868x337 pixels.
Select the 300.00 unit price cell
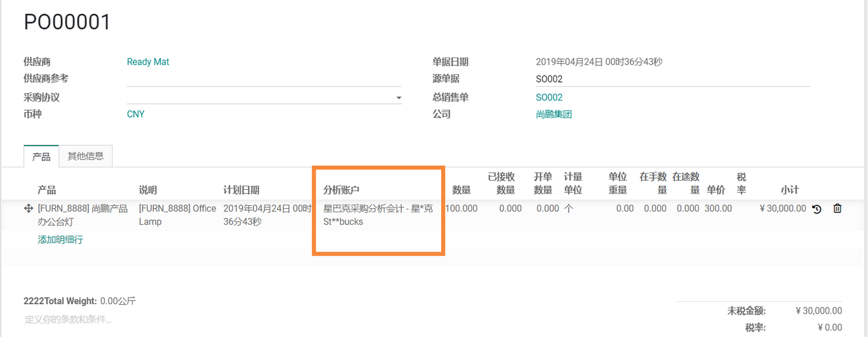718,209
